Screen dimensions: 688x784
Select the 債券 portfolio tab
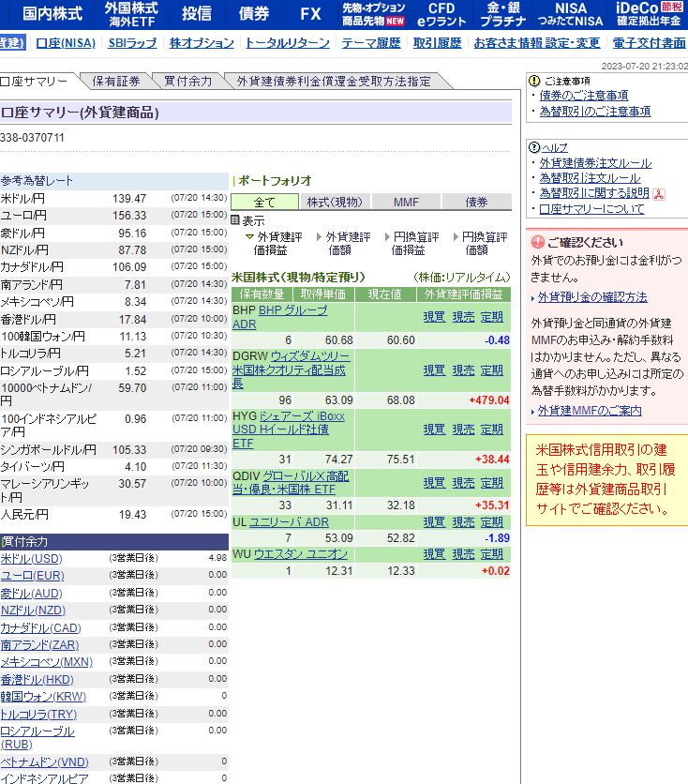(x=476, y=202)
